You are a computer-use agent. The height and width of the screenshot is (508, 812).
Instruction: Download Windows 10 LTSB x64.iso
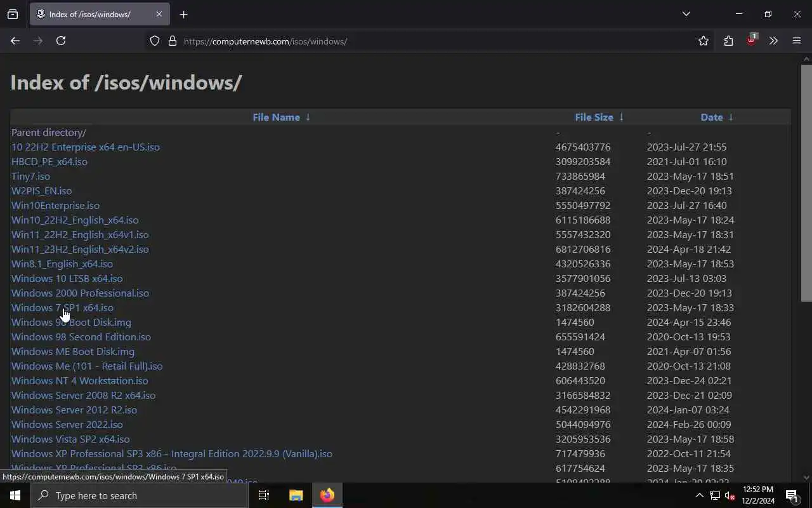click(67, 278)
